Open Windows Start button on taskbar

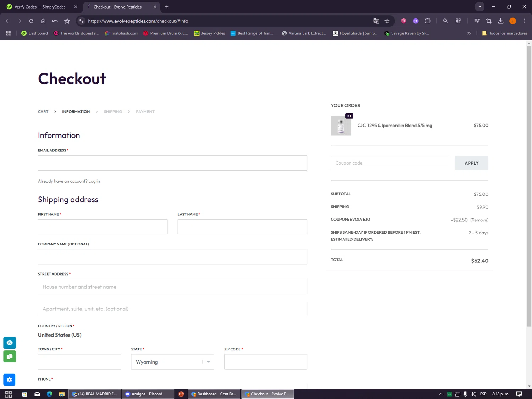pyautogui.click(x=9, y=394)
